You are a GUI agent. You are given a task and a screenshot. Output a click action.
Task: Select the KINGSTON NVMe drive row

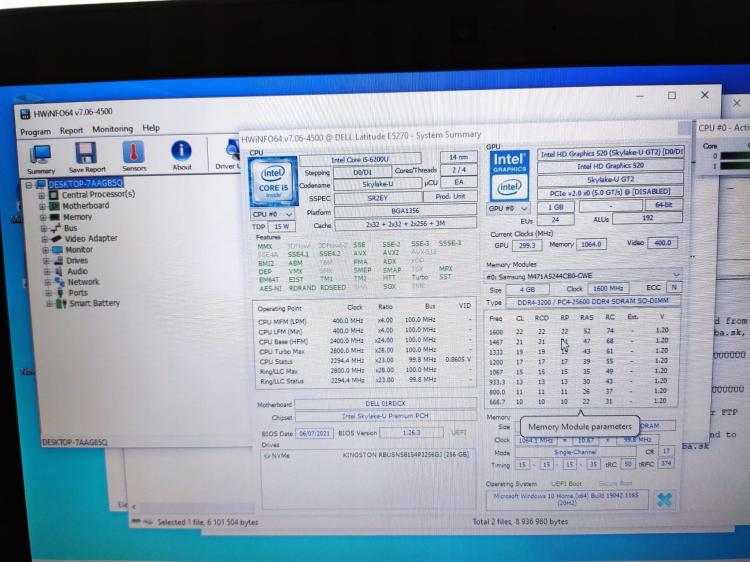tap(367, 455)
